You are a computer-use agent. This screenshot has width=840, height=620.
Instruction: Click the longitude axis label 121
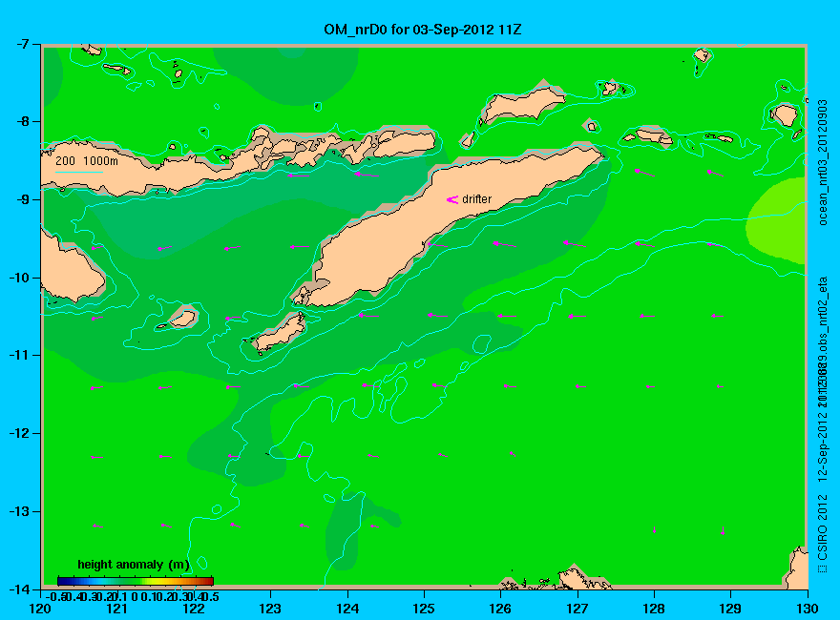(117, 609)
